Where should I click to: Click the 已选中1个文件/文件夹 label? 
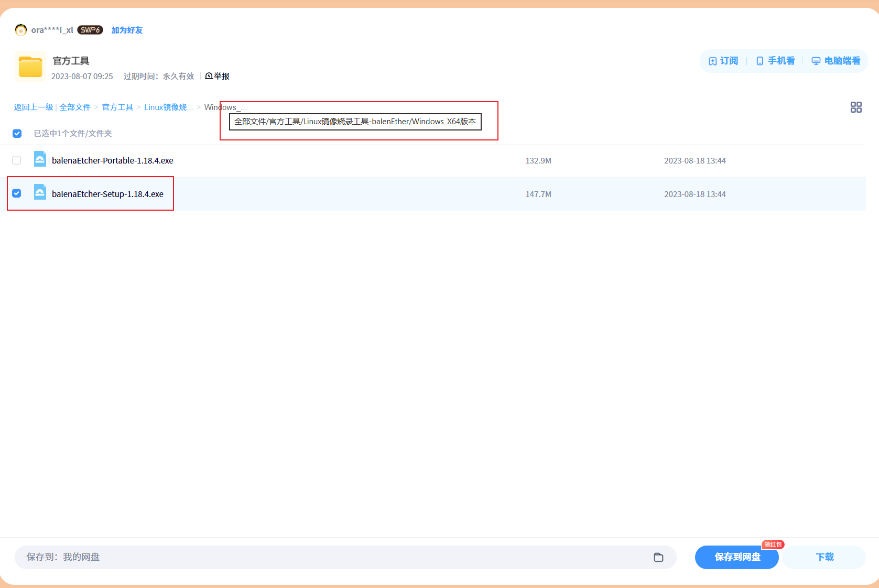click(x=73, y=134)
